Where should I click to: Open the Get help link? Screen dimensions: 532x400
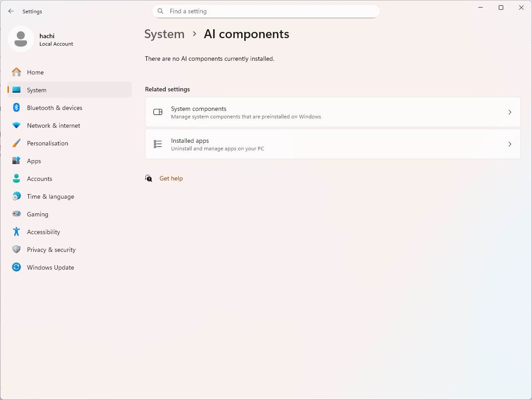(171, 178)
